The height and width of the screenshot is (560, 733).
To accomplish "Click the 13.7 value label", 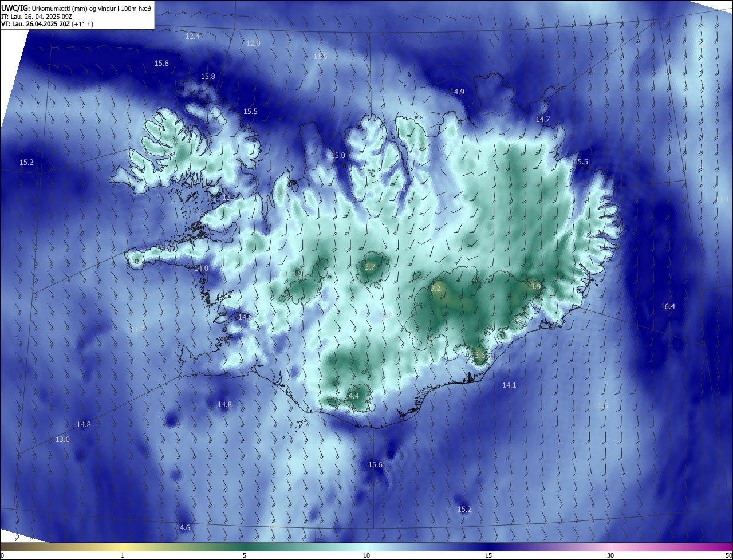I will point(230,198).
